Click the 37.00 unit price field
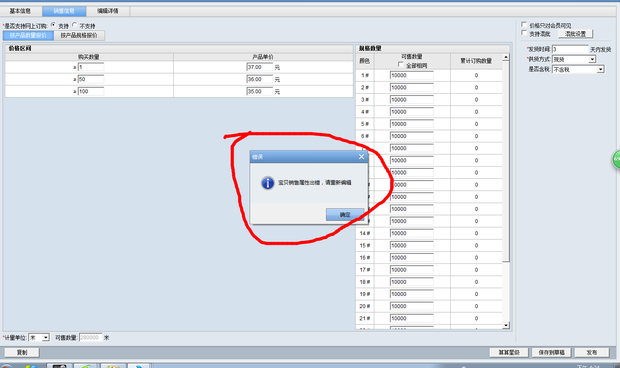This screenshot has height=368, width=620. pyautogui.click(x=259, y=67)
